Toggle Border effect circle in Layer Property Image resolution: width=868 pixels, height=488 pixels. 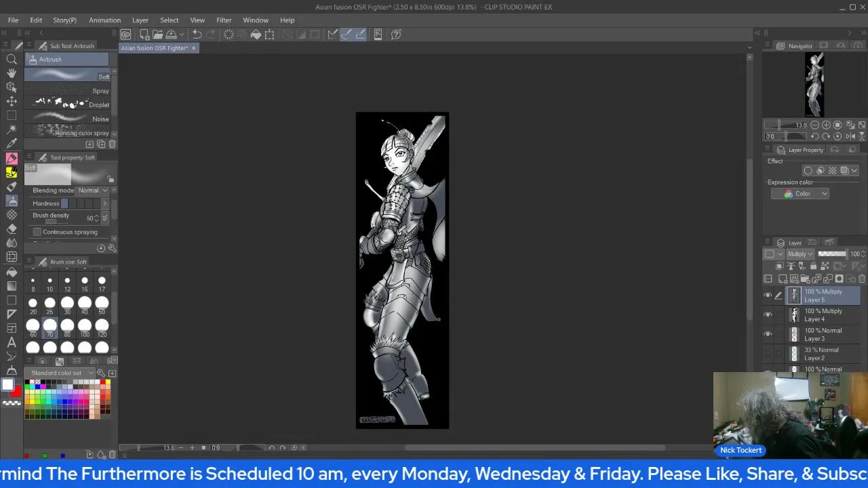point(808,171)
